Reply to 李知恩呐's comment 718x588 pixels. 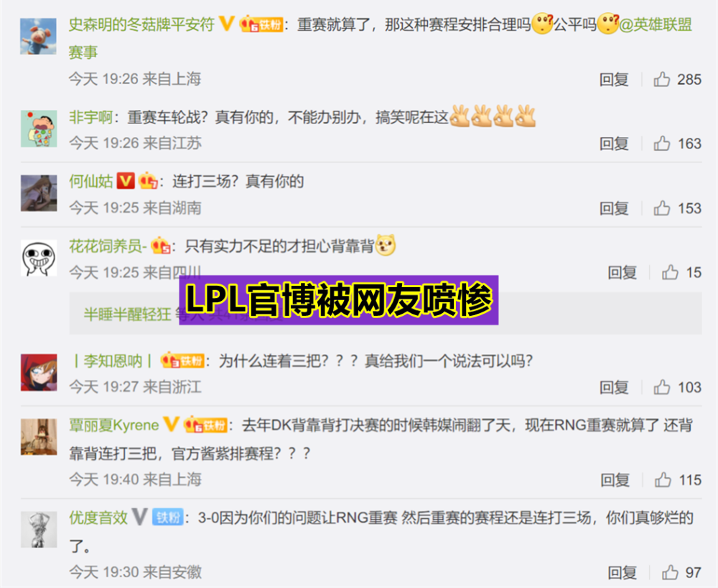click(614, 388)
